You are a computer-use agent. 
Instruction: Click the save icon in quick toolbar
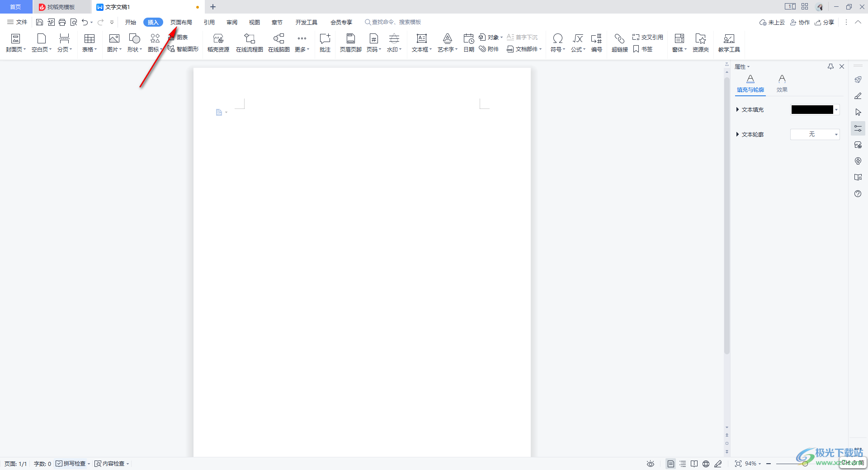tap(39, 22)
